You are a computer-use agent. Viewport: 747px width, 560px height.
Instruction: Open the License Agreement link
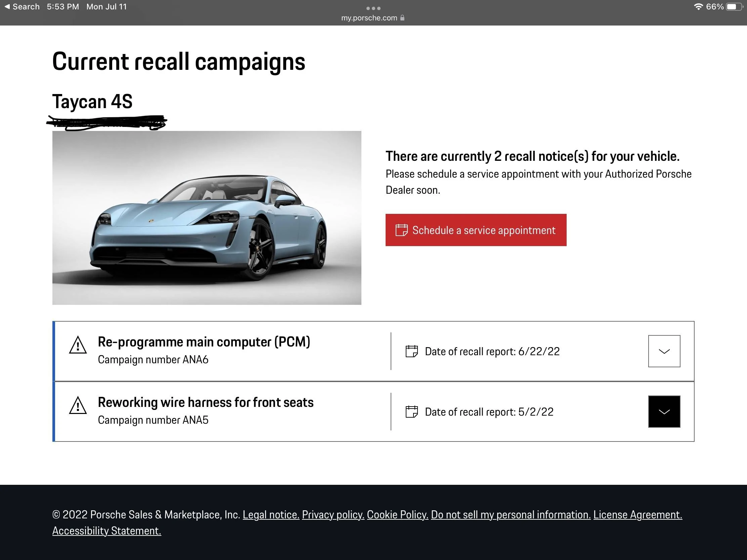(638, 514)
